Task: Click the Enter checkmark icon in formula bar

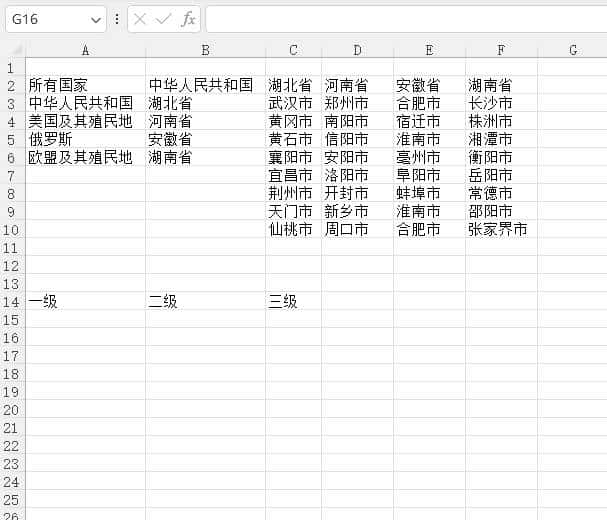Action: (163, 19)
